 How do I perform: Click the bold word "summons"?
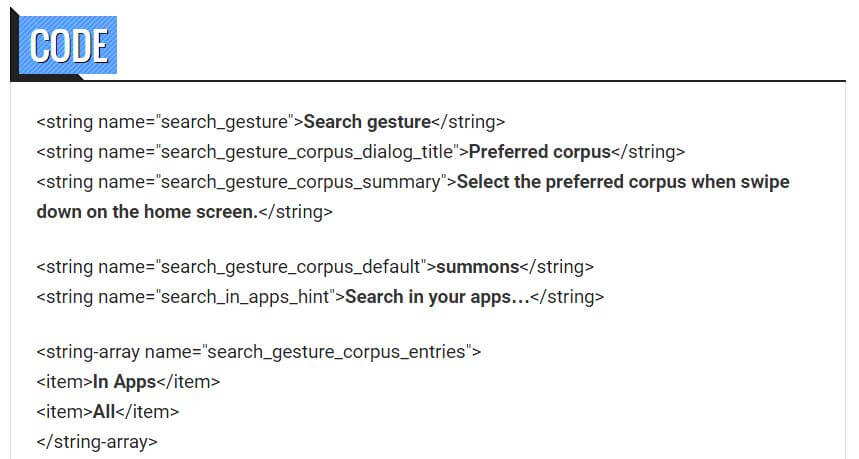478,267
